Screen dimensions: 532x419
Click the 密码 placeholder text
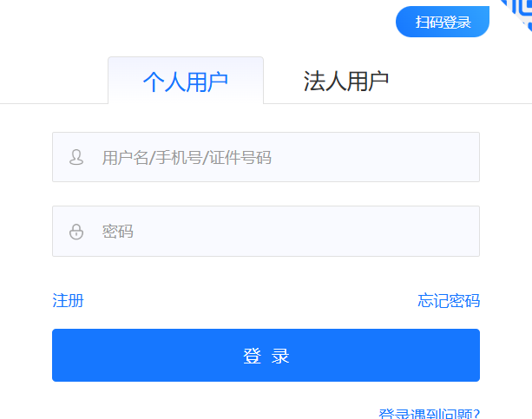(118, 232)
